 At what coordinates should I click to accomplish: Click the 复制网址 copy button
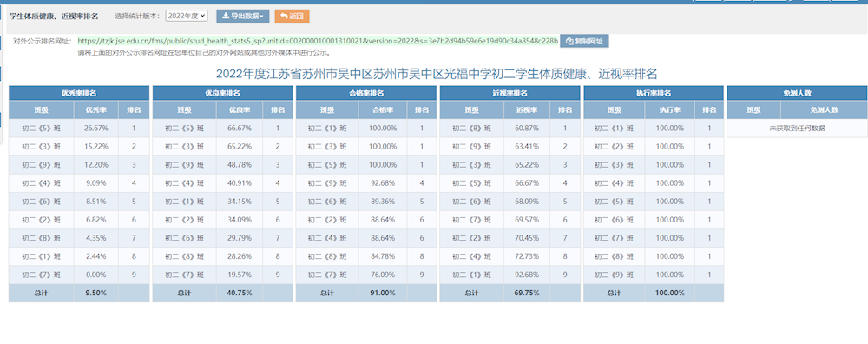[584, 41]
